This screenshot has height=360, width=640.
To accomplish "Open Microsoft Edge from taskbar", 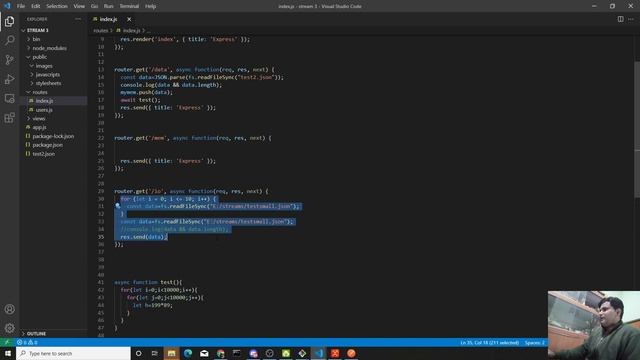I will (188, 353).
